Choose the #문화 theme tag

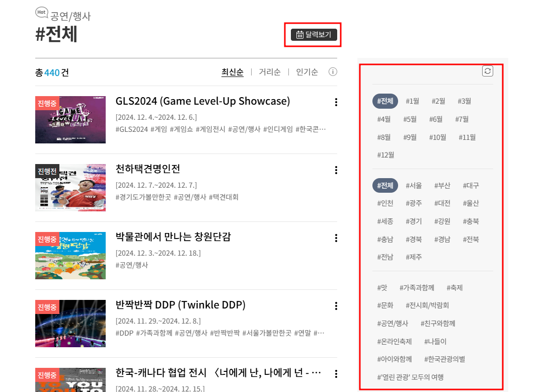[x=386, y=305]
